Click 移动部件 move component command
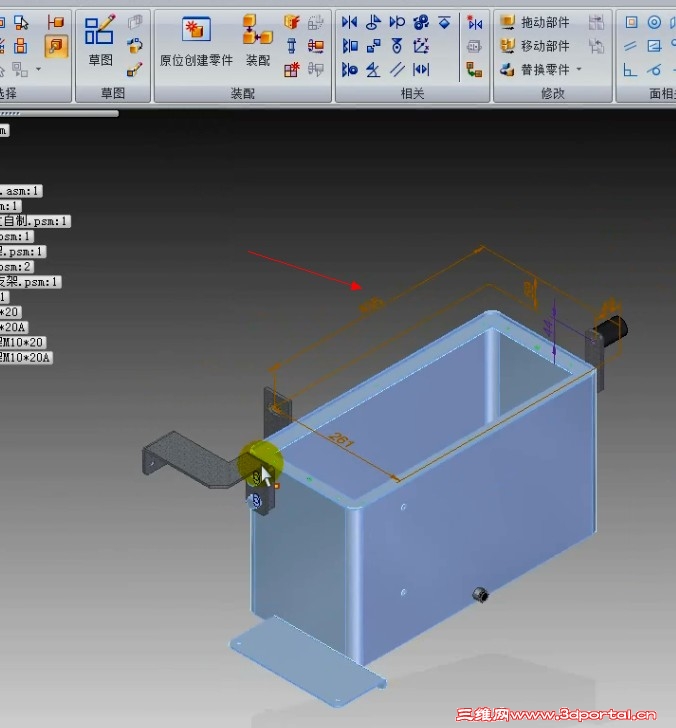 pyautogui.click(x=535, y=46)
